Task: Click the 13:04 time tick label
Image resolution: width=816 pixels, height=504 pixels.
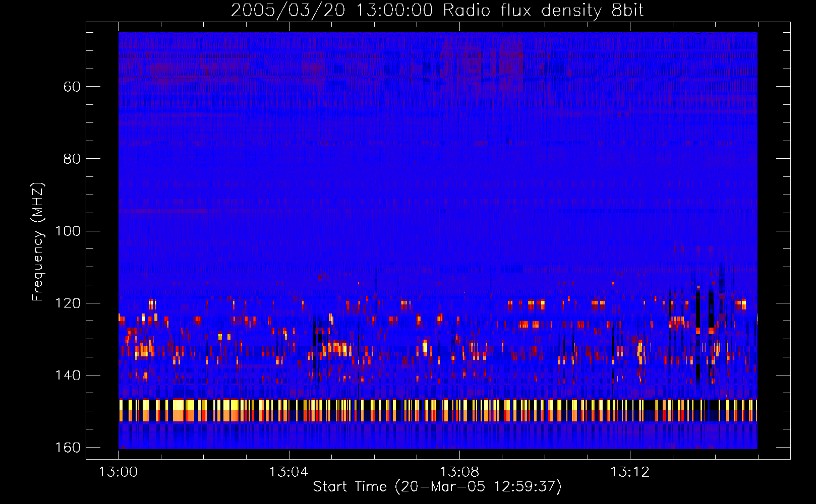Action: point(288,472)
